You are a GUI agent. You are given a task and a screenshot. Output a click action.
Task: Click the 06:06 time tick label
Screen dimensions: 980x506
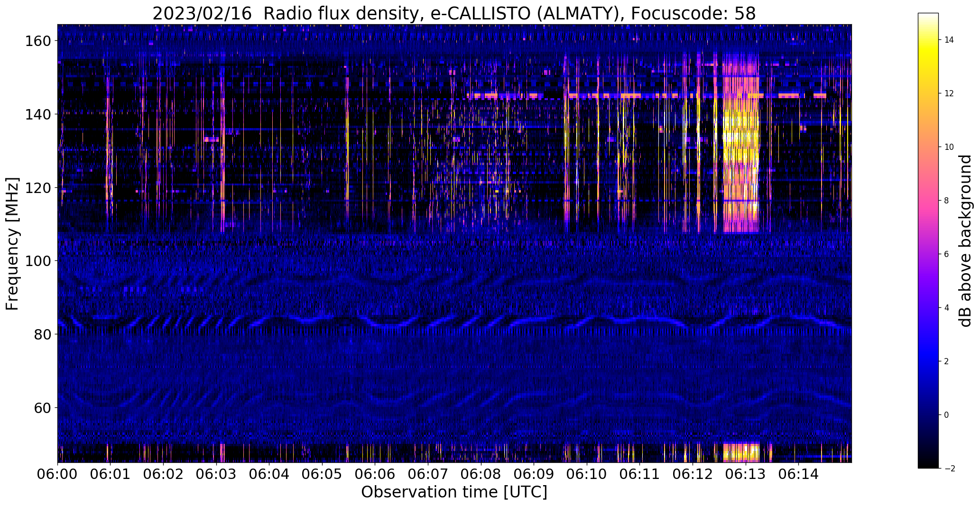(x=375, y=474)
